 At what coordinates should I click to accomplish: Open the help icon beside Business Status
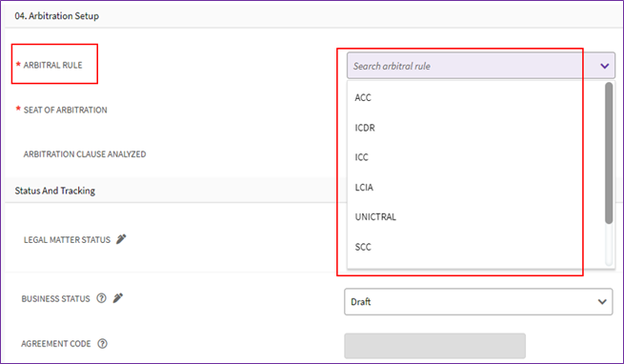102,298
